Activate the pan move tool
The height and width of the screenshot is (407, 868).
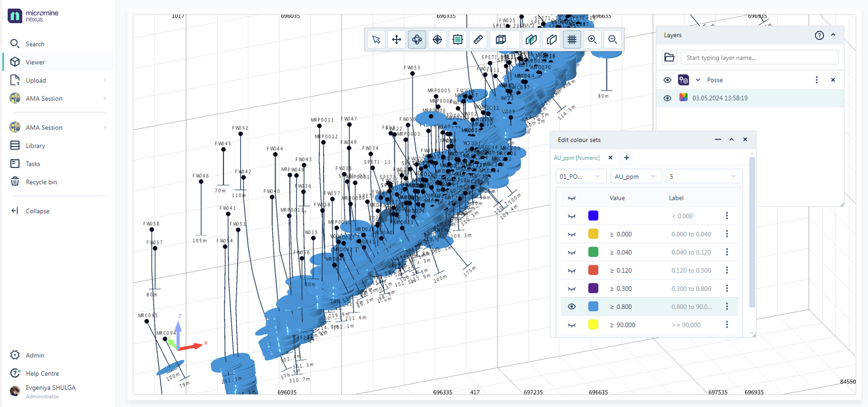click(x=396, y=40)
